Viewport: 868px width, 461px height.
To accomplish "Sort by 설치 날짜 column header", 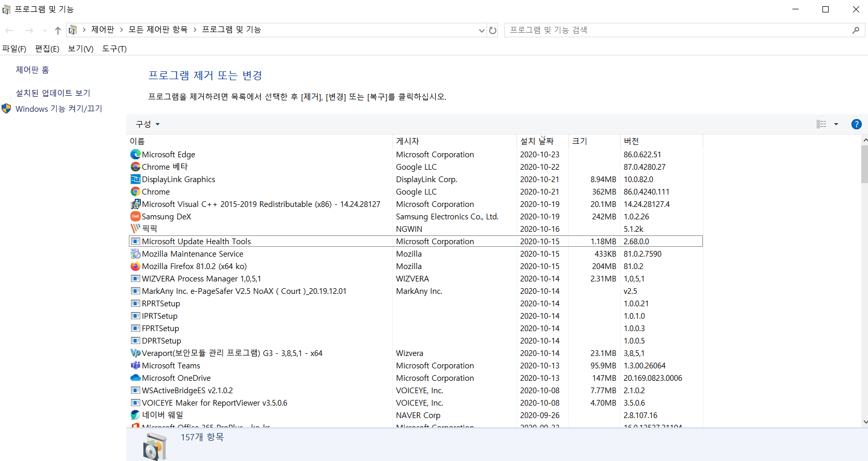I will click(x=542, y=141).
